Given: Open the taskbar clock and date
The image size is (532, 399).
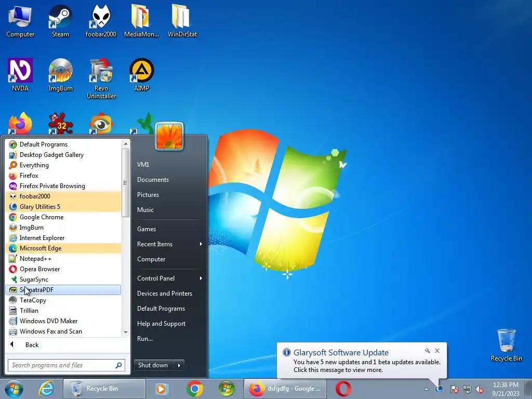Looking at the screenshot, I should point(506,389).
